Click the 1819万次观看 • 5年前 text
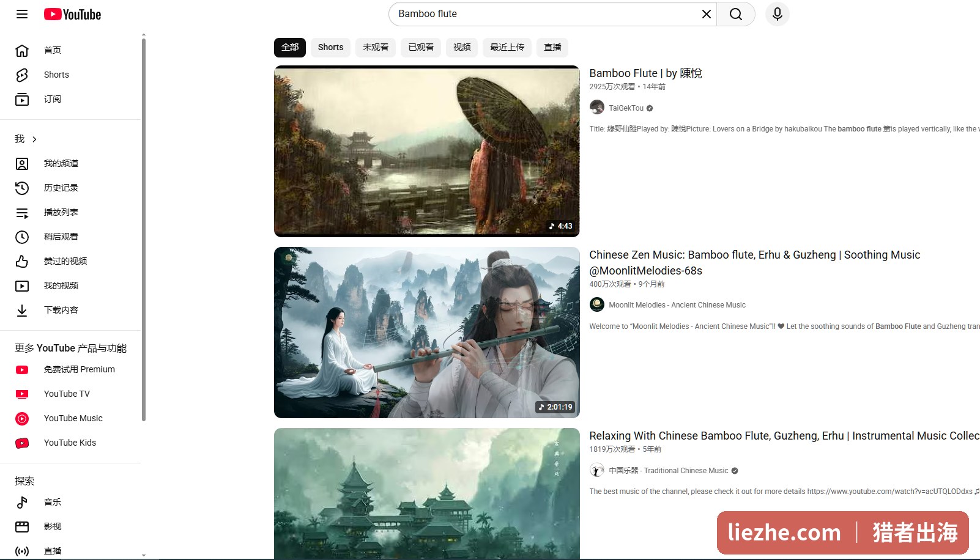The image size is (980, 560). (625, 449)
